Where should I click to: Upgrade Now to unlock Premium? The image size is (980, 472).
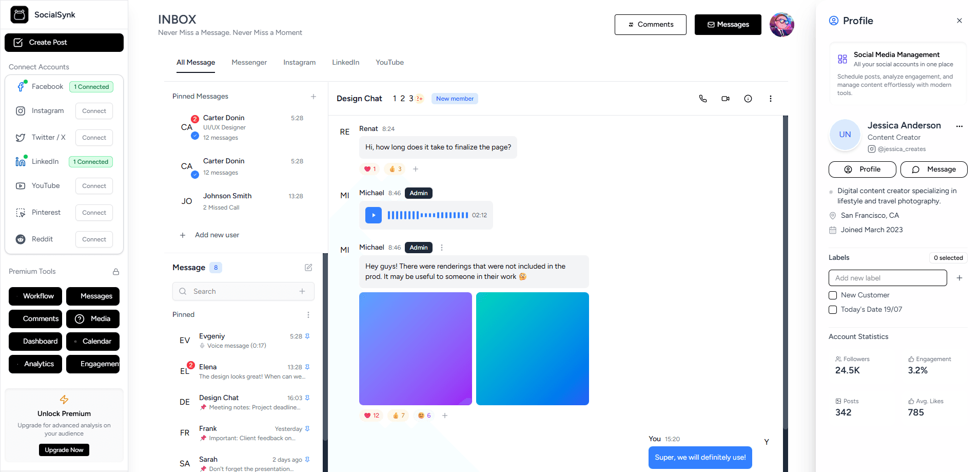pos(64,450)
